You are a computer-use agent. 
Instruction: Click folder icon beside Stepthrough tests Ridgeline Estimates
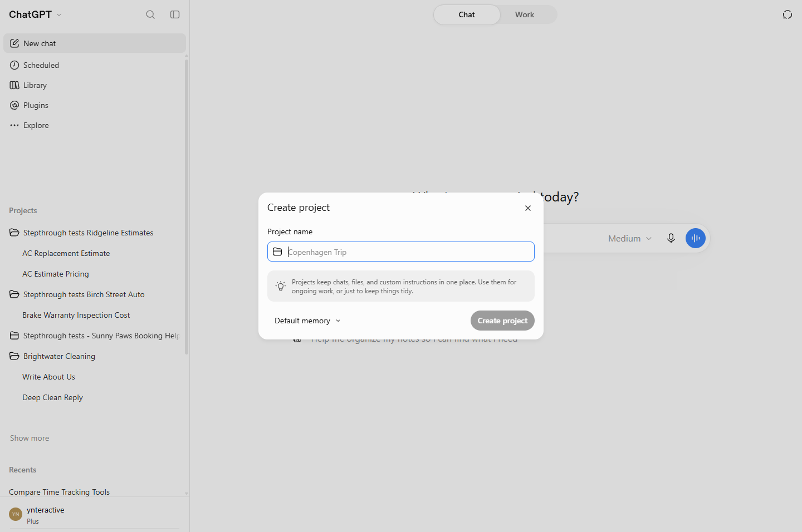pyautogui.click(x=14, y=233)
